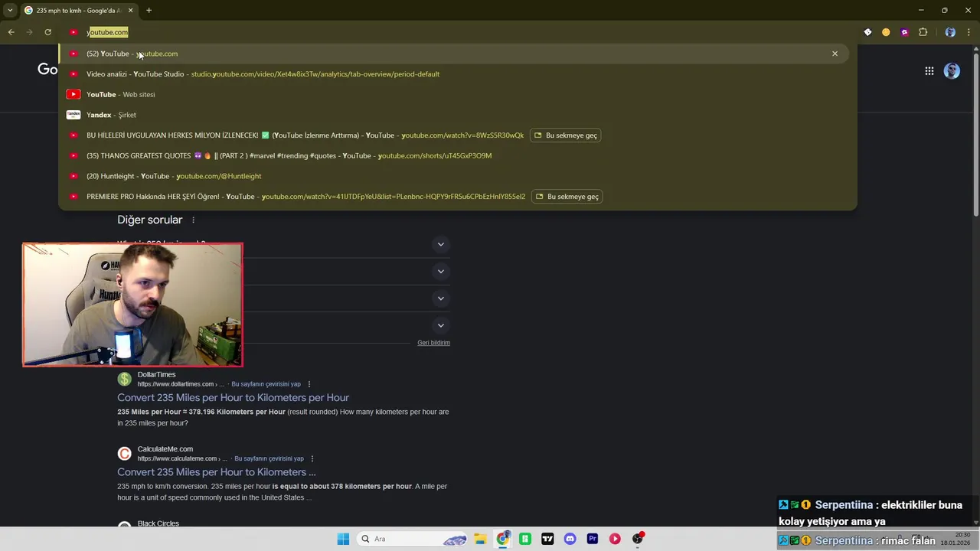Click the Chrome taskbar icon
Viewport: 980px width, 551px height.
(502, 539)
